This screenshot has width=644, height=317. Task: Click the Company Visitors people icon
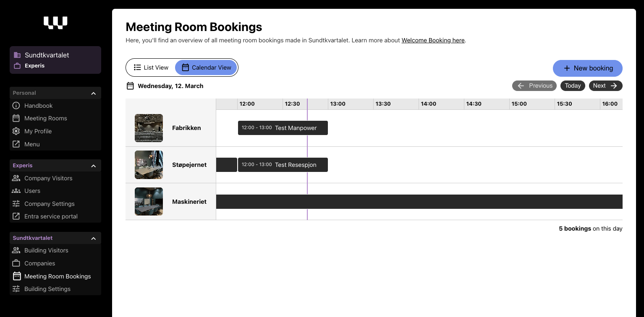coord(16,178)
